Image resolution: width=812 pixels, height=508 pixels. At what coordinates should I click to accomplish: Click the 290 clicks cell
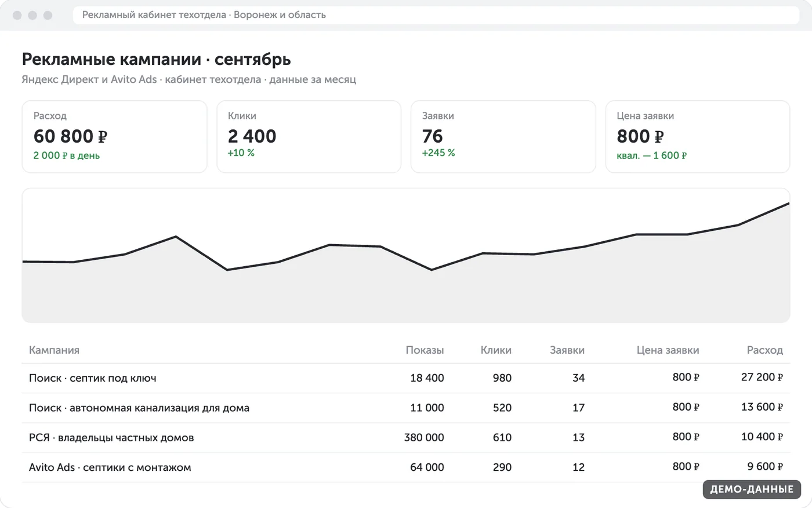[502, 467]
